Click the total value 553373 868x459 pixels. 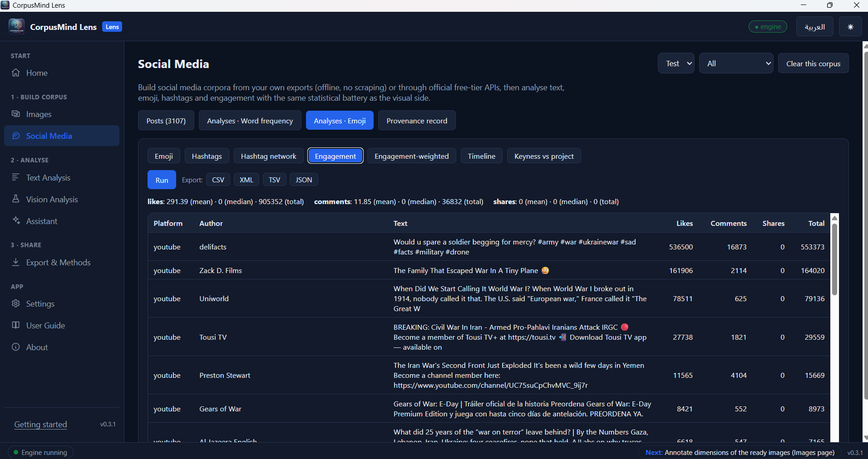pyautogui.click(x=812, y=247)
